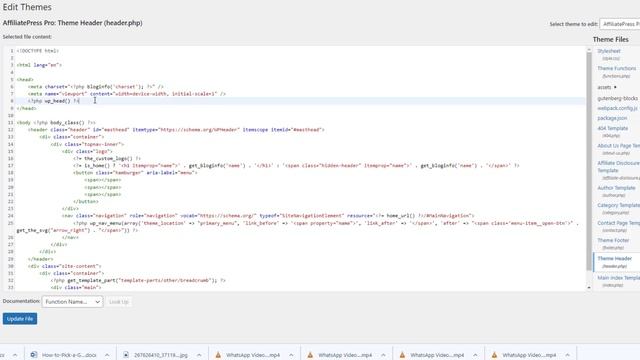Click the wp_head() code line
This screenshot has height=360, width=640.
click(x=53, y=101)
